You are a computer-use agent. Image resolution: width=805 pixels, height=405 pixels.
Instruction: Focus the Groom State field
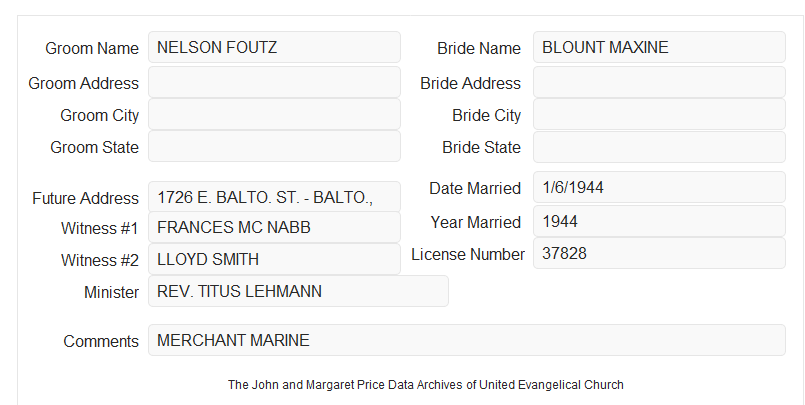(274, 146)
